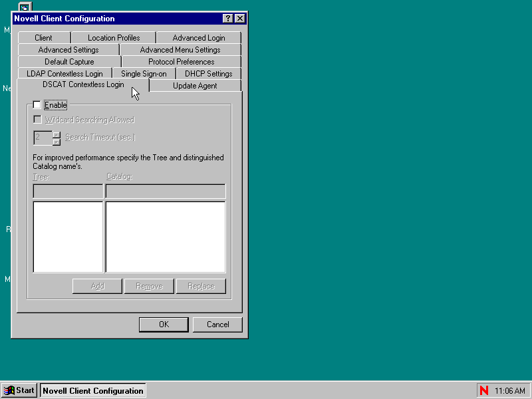Open the Windows Start menu

pyautogui.click(x=19, y=390)
